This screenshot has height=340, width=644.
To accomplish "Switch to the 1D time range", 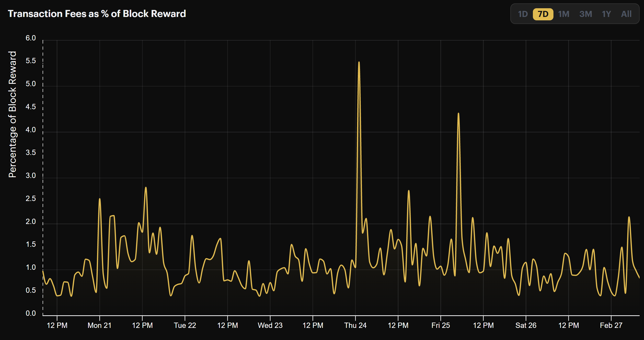I will [523, 14].
